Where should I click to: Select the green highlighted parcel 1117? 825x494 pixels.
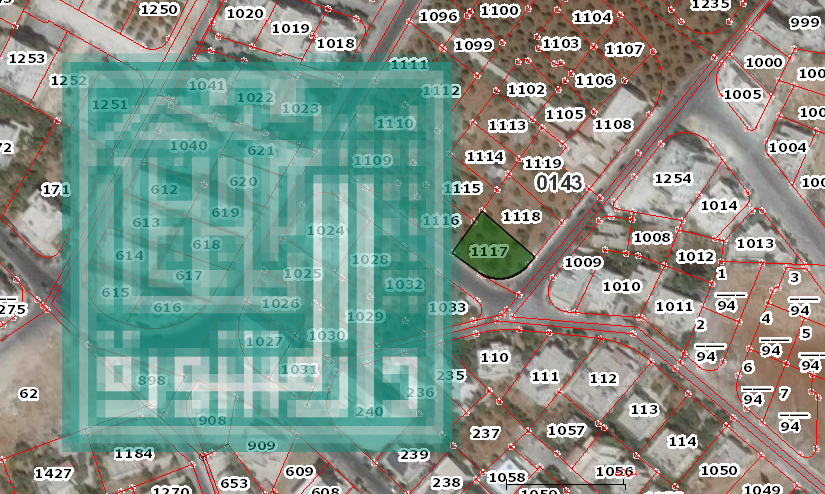[x=489, y=251]
